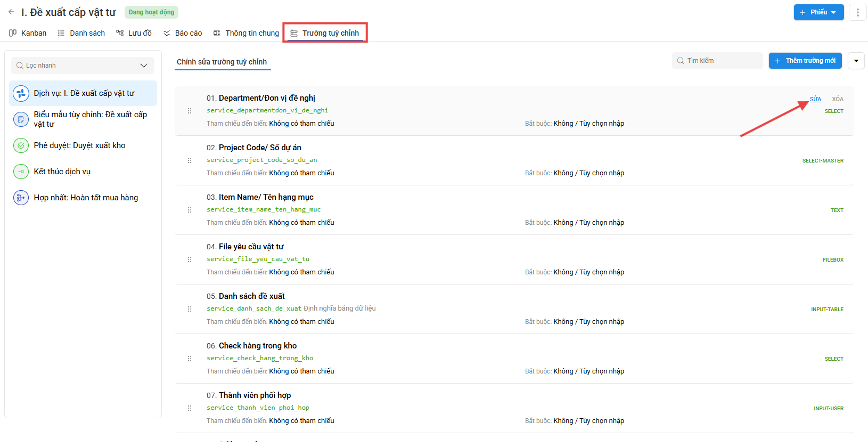Image resolution: width=868 pixels, height=447 pixels.
Task: Click field title Department/Đơn vị đề nghị
Action: click(267, 98)
